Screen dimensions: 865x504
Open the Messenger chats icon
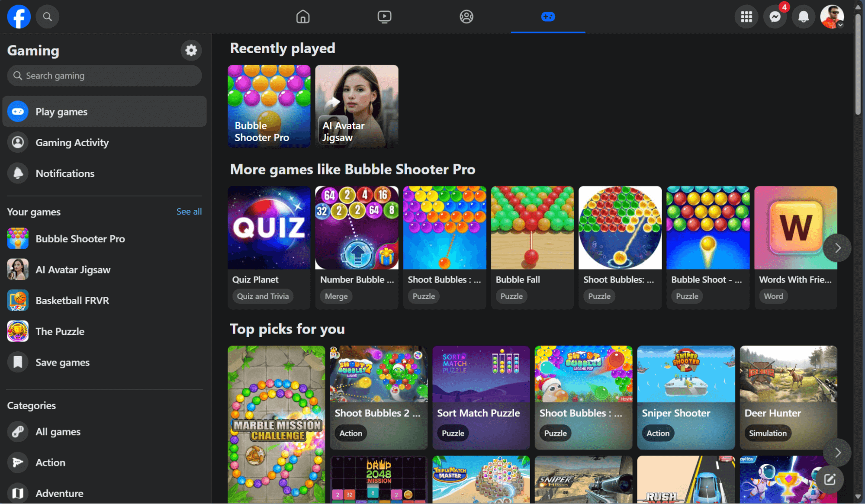pyautogui.click(x=775, y=17)
